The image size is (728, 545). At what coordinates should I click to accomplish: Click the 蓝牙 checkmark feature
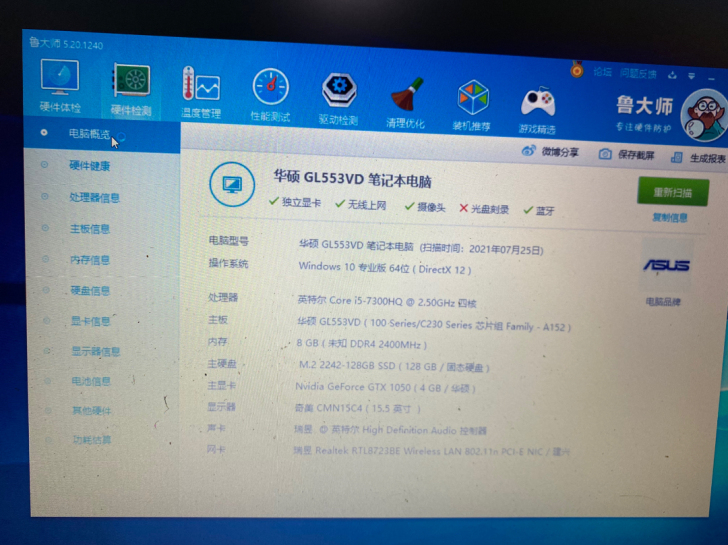point(539,211)
